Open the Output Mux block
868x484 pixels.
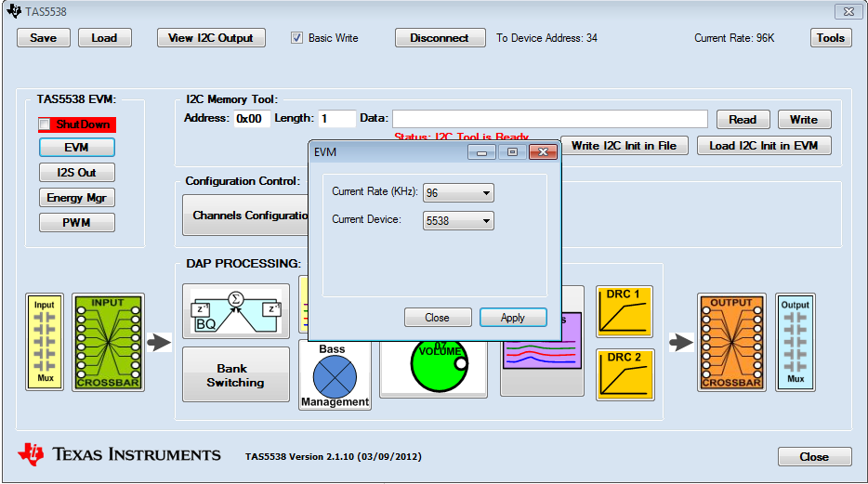click(796, 342)
